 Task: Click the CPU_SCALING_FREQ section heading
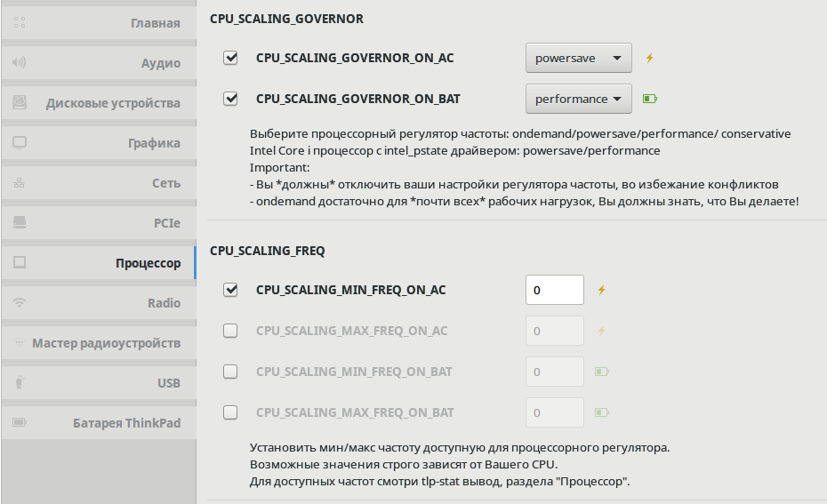(268, 251)
